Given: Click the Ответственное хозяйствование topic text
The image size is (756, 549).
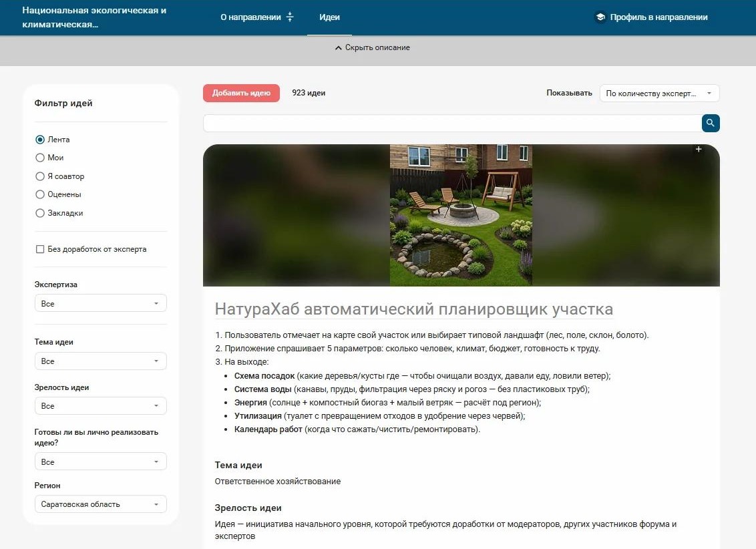Looking at the screenshot, I should (x=278, y=482).
